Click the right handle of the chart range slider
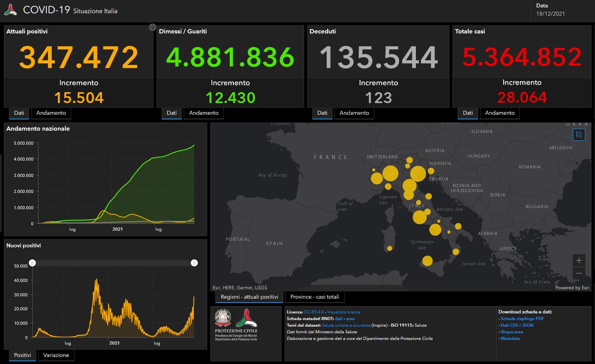The width and height of the screenshot is (595, 364). click(194, 263)
